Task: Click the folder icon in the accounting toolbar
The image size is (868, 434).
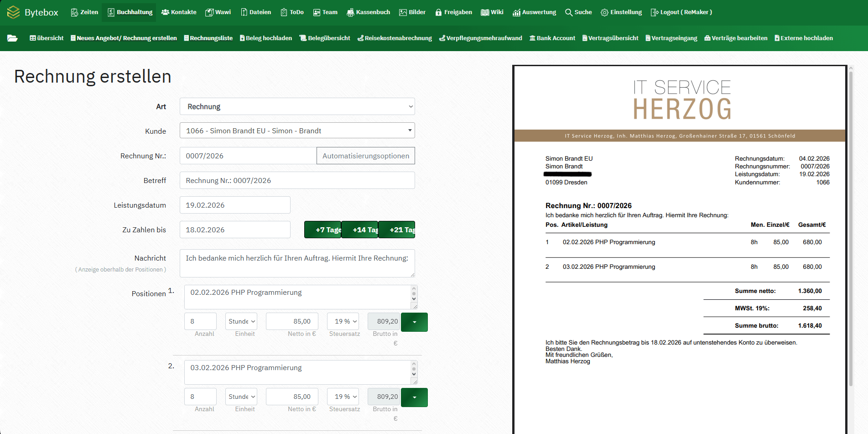Action: 12,38
